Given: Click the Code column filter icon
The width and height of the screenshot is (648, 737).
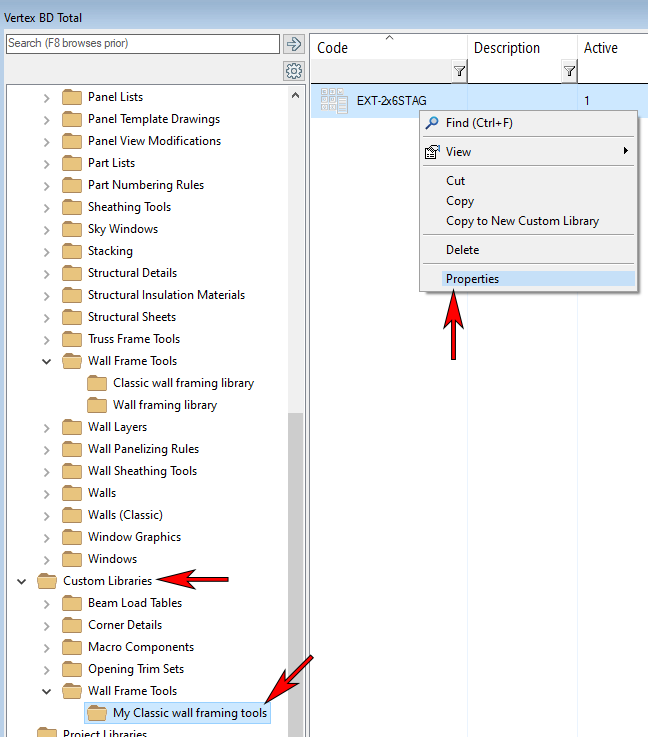Looking at the screenshot, I should tap(459, 71).
